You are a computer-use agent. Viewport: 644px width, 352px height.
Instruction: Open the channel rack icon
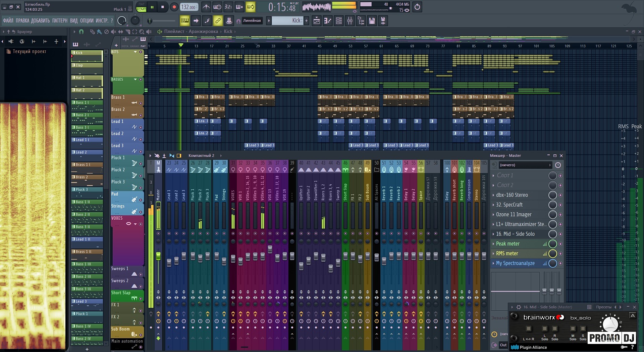339,21
